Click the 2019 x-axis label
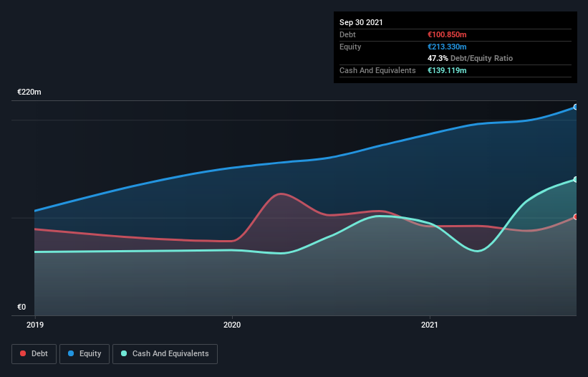Screen dimensions: 588x377 pos(35,325)
